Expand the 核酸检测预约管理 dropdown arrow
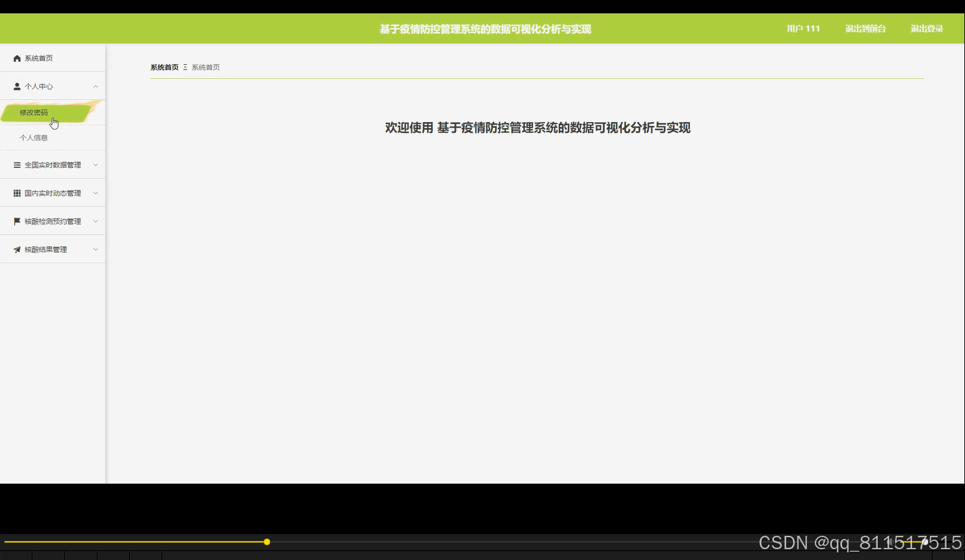Screen dimensions: 965x560 tap(95, 221)
